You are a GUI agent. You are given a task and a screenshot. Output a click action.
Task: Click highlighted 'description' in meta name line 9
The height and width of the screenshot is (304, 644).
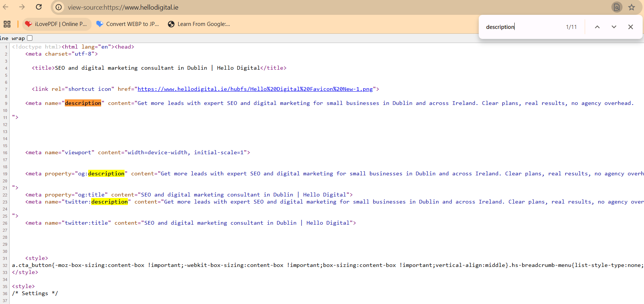click(x=83, y=103)
